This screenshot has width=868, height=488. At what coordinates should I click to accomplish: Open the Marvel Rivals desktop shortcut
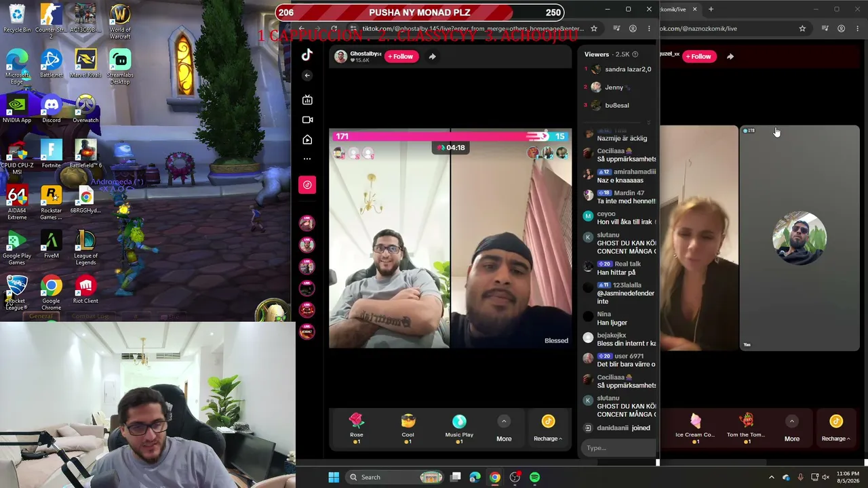[85, 64]
